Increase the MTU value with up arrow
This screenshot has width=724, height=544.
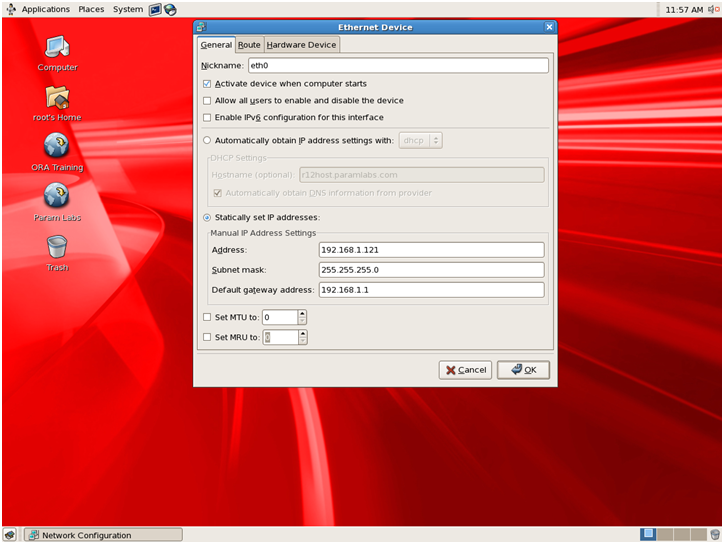(x=302, y=314)
